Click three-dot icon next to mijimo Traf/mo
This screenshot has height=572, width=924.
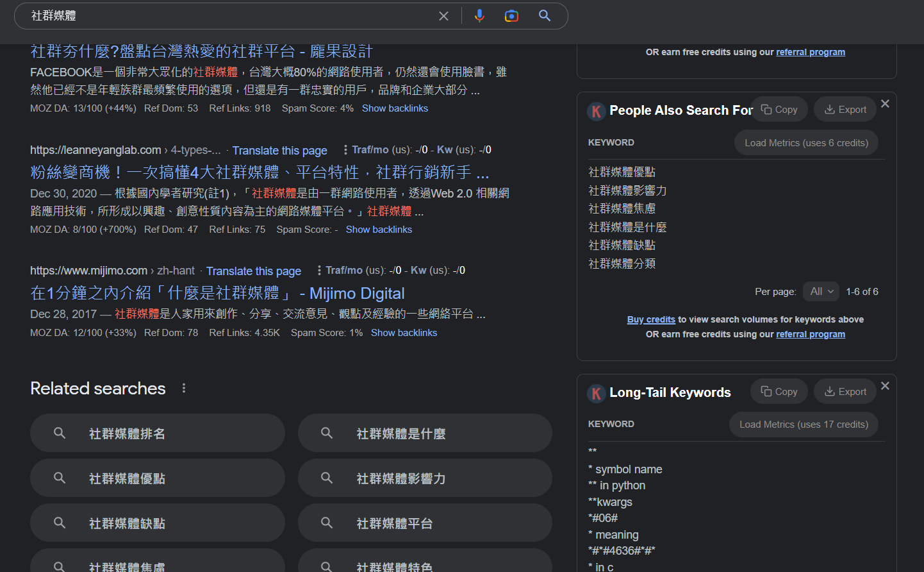(x=319, y=271)
